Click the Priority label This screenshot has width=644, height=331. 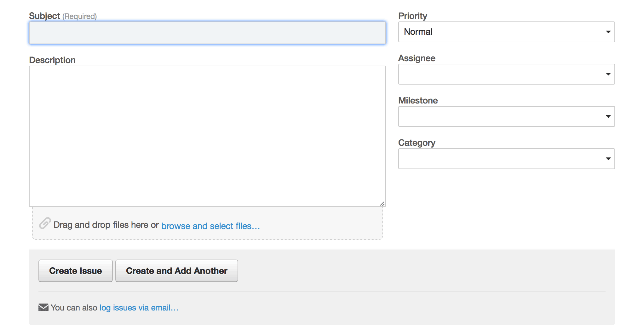[413, 16]
